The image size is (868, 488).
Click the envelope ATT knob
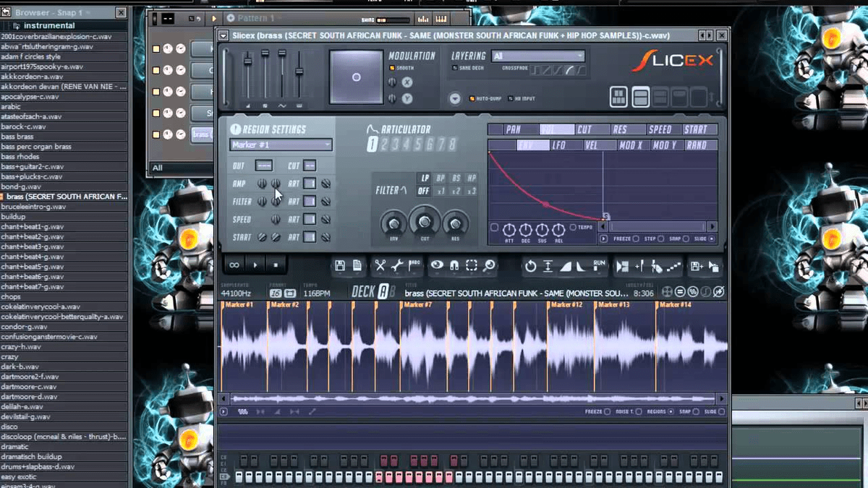[510, 230]
